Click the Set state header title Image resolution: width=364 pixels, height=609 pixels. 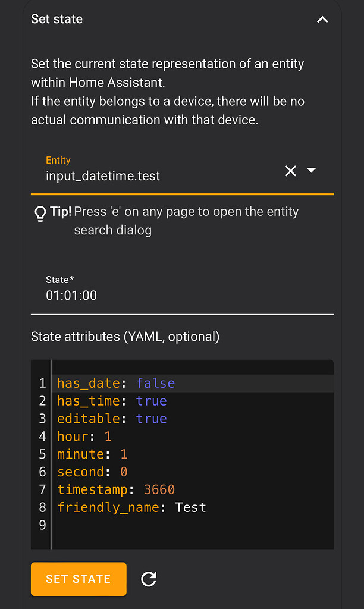[57, 19]
